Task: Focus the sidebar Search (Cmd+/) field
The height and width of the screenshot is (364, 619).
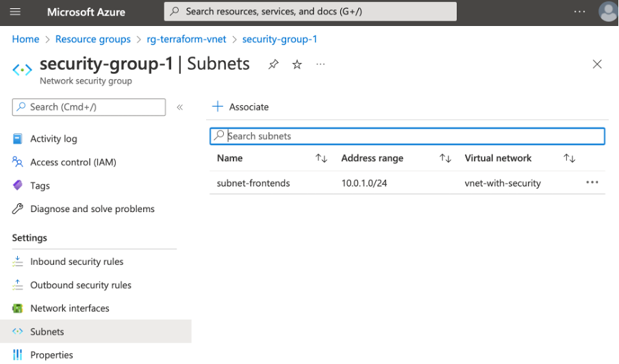Action: [x=89, y=107]
